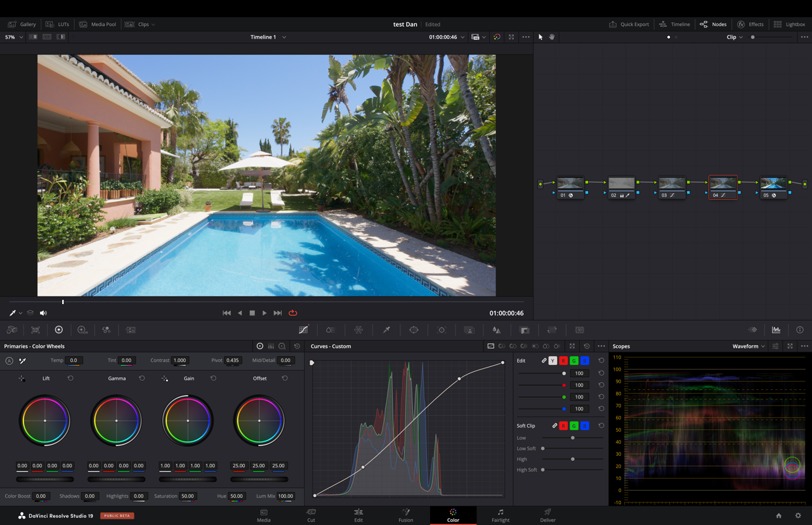Switch to the Fairlight page

tap(501, 515)
